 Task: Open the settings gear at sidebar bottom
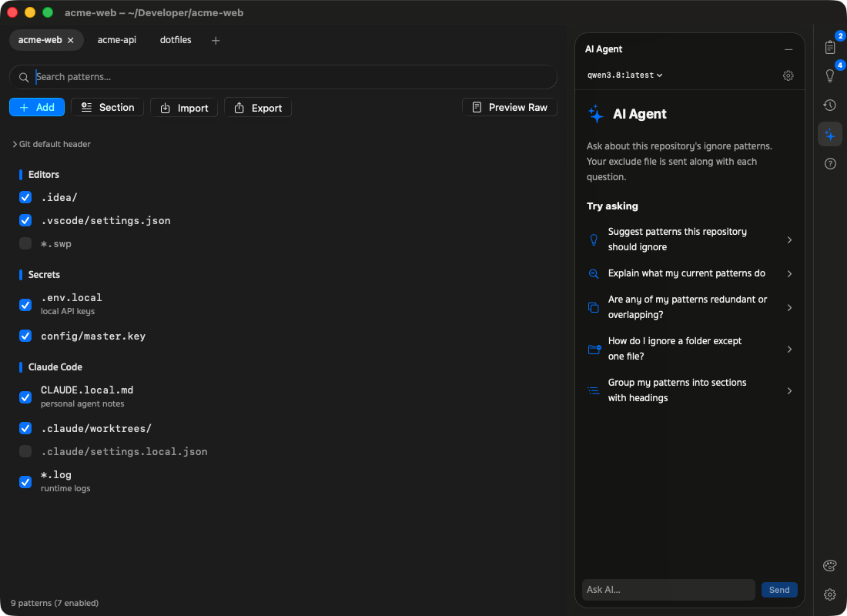(x=830, y=595)
